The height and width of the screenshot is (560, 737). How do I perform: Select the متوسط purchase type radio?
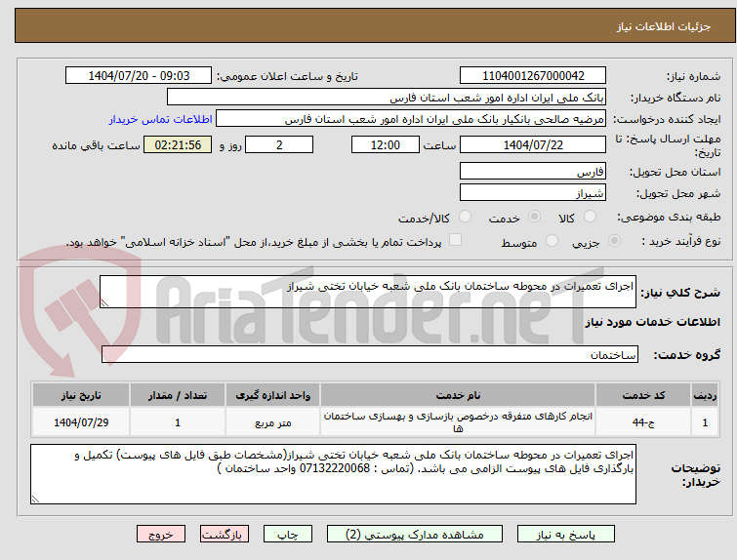[x=552, y=241]
